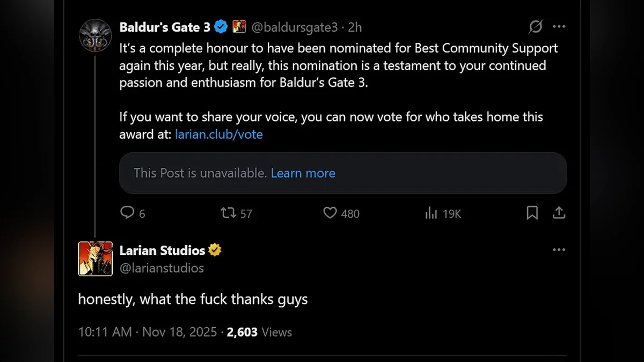Click the reply comment icon

click(127, 213)
